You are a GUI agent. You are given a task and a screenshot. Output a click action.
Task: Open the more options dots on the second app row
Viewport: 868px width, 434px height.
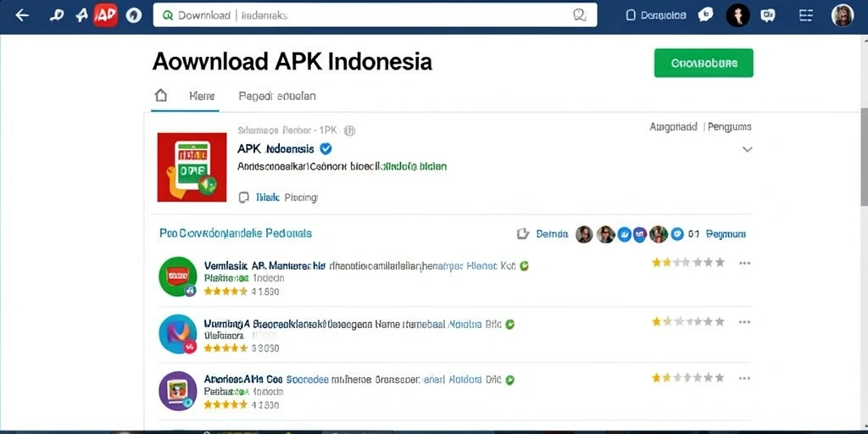(744, 321)
